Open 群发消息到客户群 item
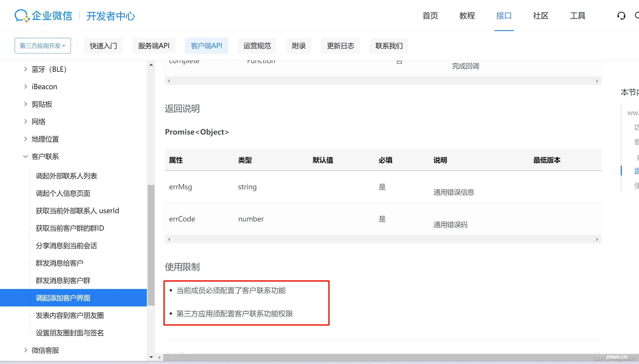Viewport: 639px width, 364px height. (x=63, y=280)
